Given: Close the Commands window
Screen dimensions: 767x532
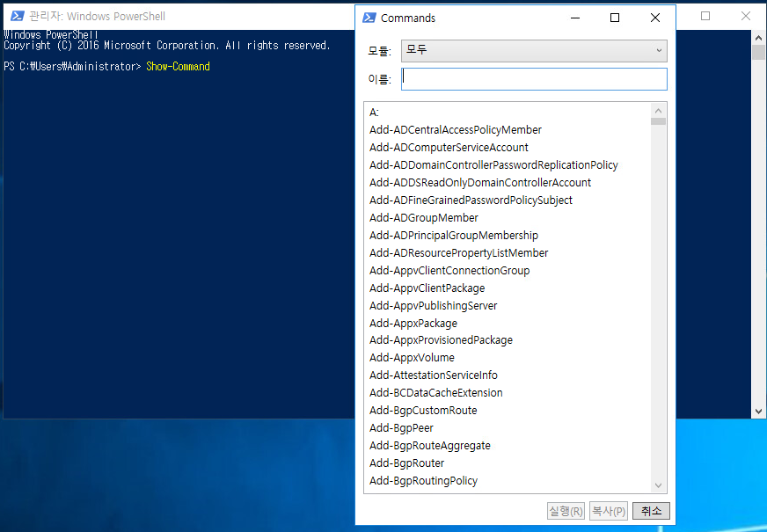Looking at the screenshot, I should pyautogui.click(x=655, y=18).
